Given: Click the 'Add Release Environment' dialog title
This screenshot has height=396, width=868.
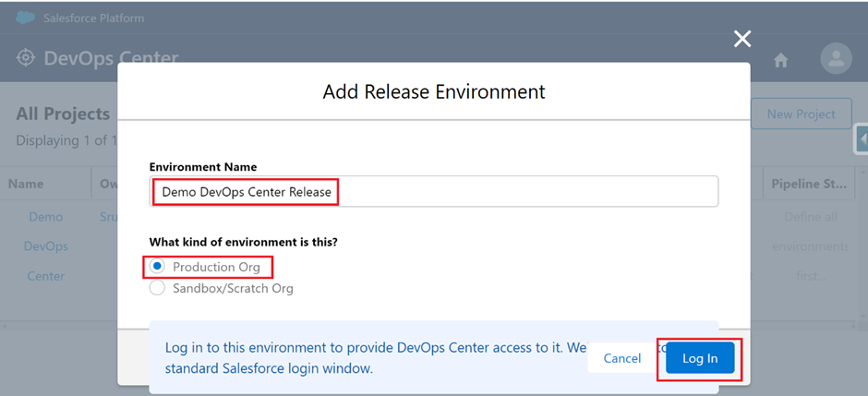Looking at the screenshot, I should pyautogui.click(x=434, y=91).
